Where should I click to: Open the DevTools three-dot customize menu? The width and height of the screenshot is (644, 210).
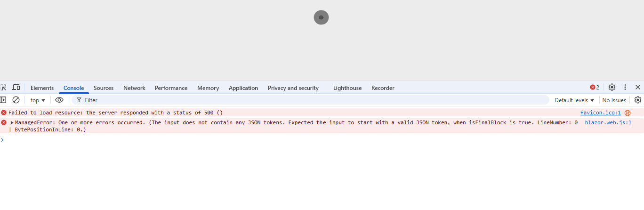coord(625,88)
